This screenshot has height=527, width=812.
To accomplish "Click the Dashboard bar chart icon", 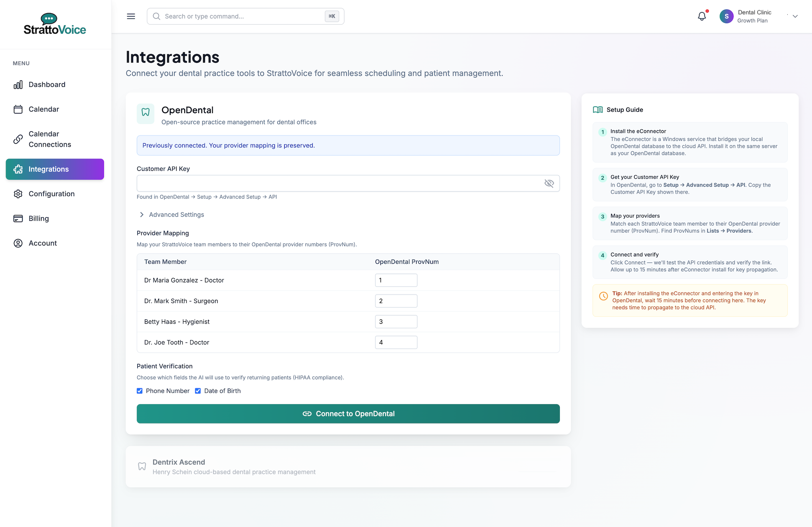I will [x=18, y=85].
